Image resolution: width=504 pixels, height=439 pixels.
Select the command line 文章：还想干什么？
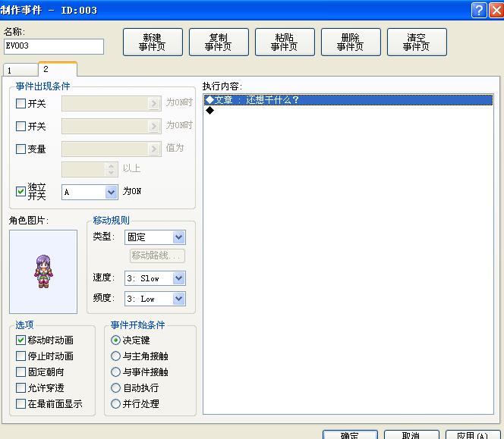coord(348,100)
